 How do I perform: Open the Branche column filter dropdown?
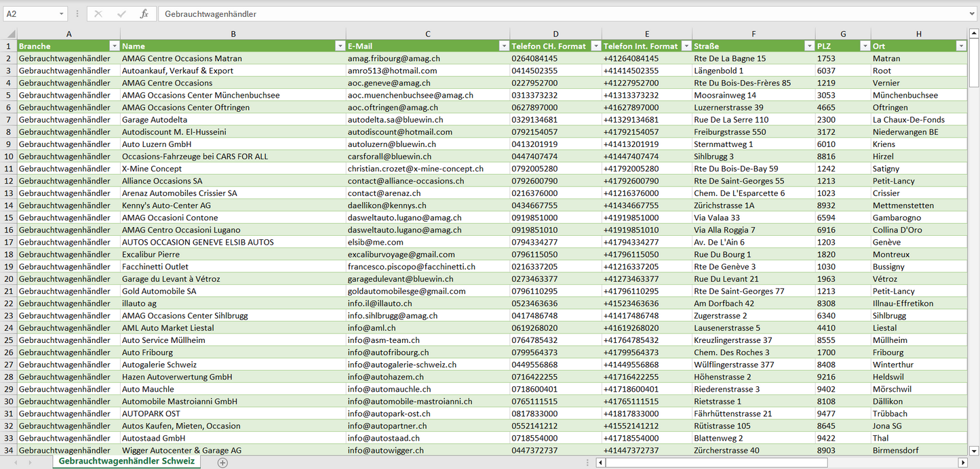pyautogui.click(x=113, y=46)
